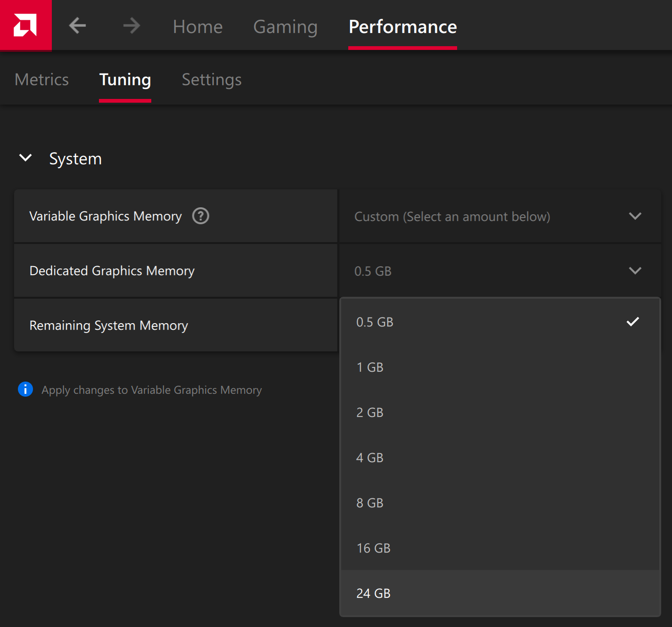Click the blue info icon near apply changes note
The height and width of the screenshot is (627, 672).
click(25, 389)
